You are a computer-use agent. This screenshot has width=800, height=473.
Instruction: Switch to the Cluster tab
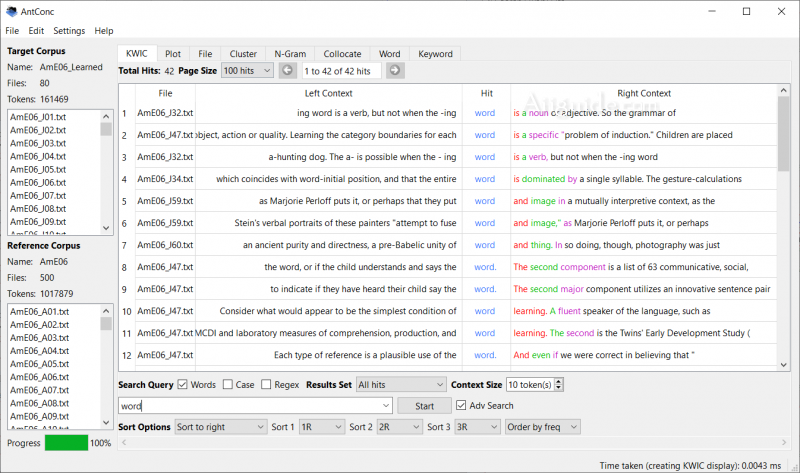(243, 54)
